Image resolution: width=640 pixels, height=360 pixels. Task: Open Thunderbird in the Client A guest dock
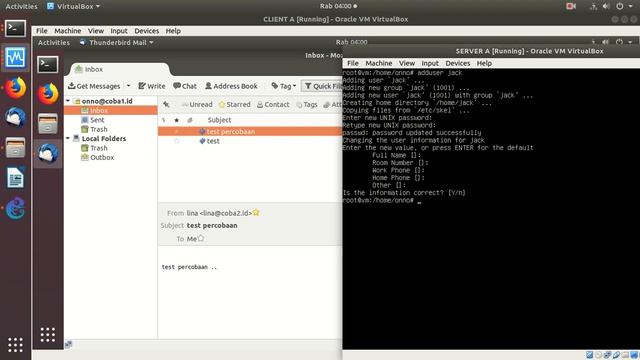point(48,153)
